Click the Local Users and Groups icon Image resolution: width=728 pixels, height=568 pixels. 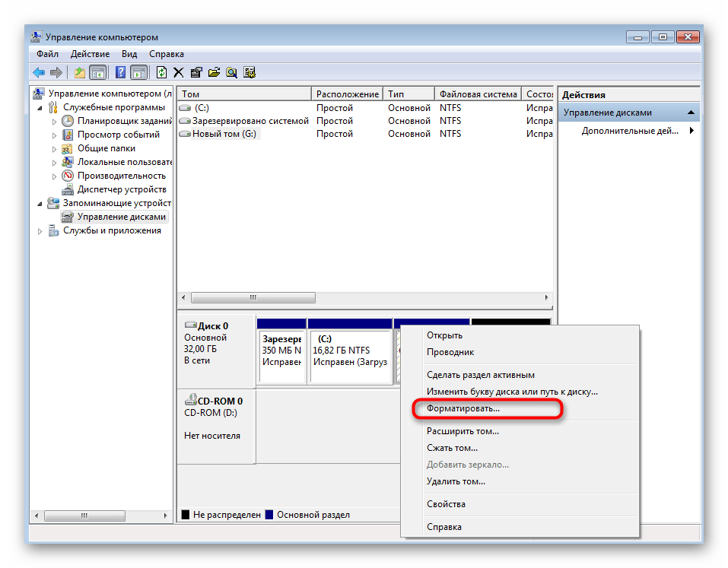click(68, 162)
